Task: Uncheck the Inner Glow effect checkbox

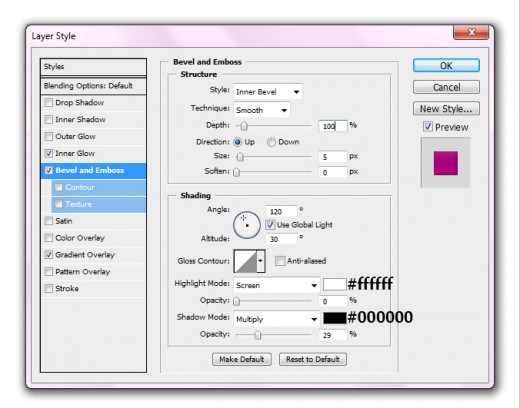Action: coord(49,153)
